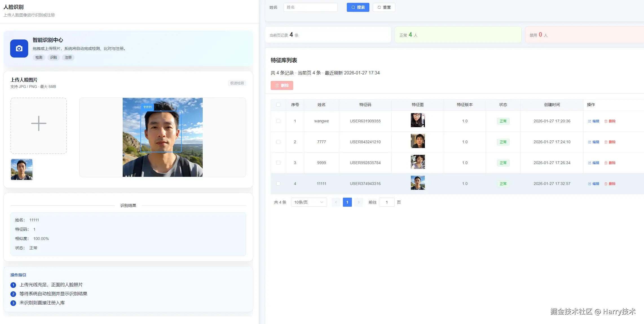This screenshot has width=644, height=324.
Task: Click the plus icon to upload a face image
Action: 39,124
